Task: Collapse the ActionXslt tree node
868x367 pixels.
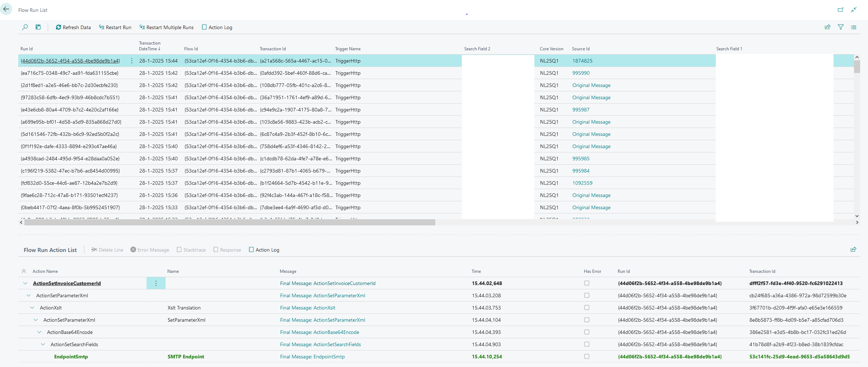Action: [32, 308]
